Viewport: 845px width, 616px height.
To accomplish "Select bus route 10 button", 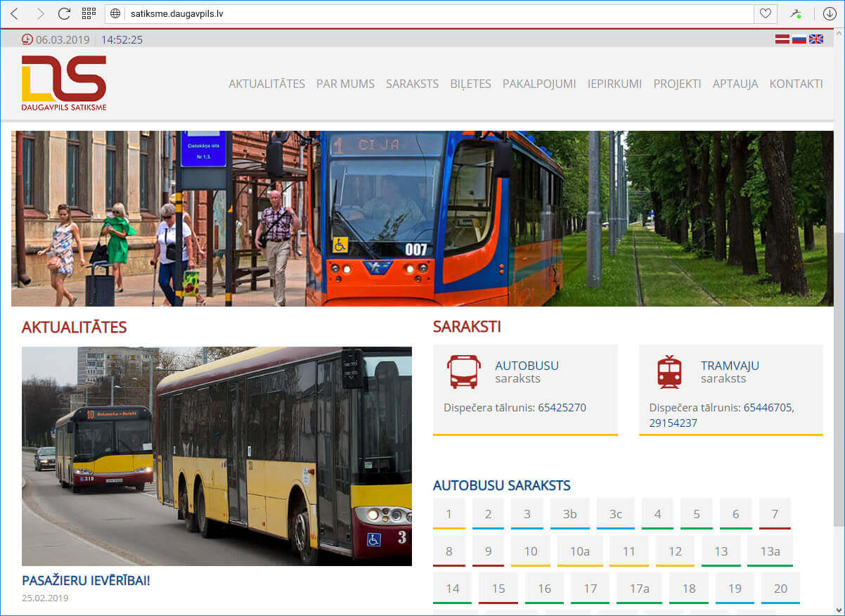I will click(x=531, y=551).
